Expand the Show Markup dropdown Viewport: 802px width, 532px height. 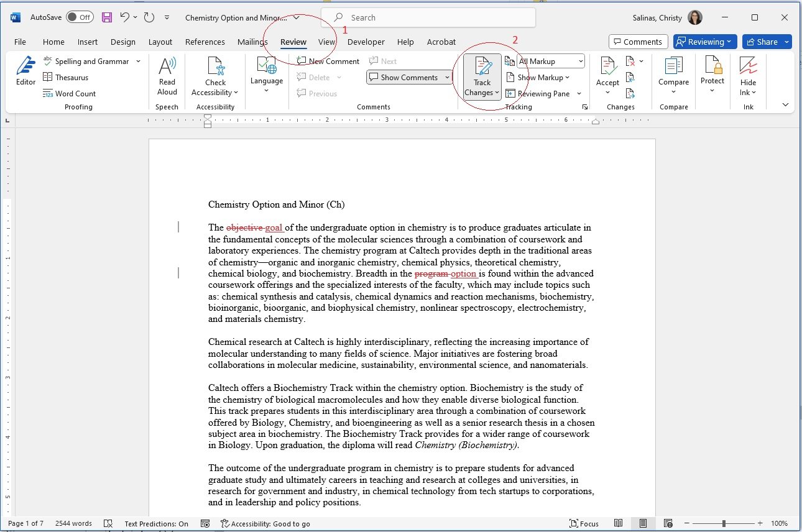coord(538,78)
